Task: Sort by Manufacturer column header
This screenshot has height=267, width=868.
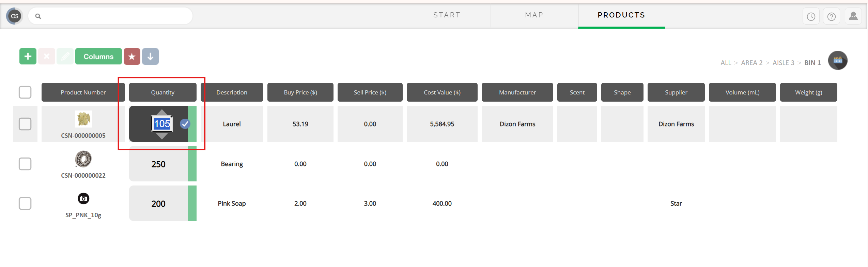Action: click(517, 92)
